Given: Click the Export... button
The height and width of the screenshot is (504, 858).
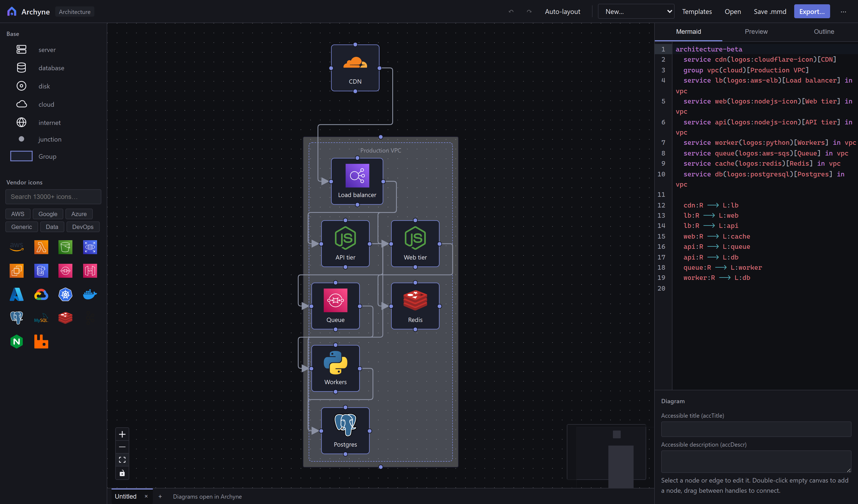Looking at the screenshot, I should click(812, 12).
